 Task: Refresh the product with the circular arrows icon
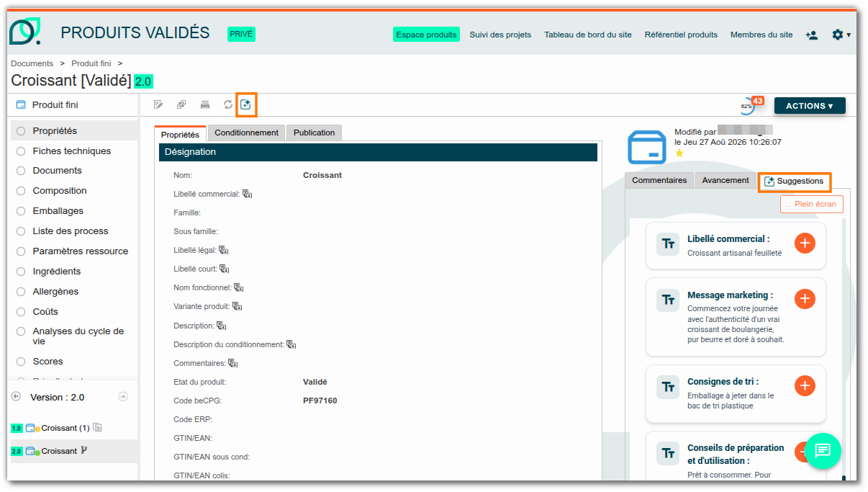point(228,105)
